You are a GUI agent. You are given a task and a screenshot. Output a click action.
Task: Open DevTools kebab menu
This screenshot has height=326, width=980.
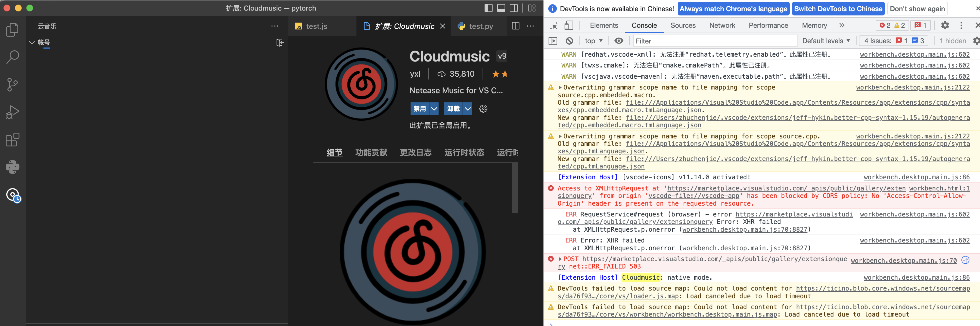[x=961, y=25]
